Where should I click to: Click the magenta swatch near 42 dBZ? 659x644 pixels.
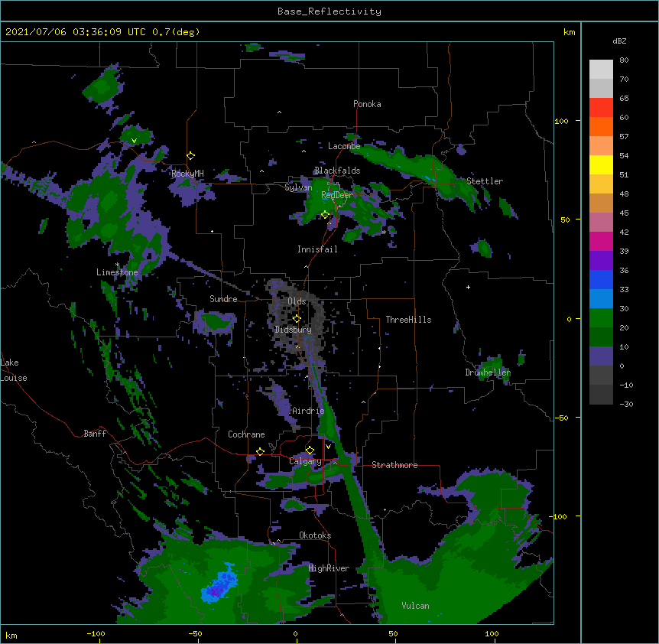[x=601, y=241]
